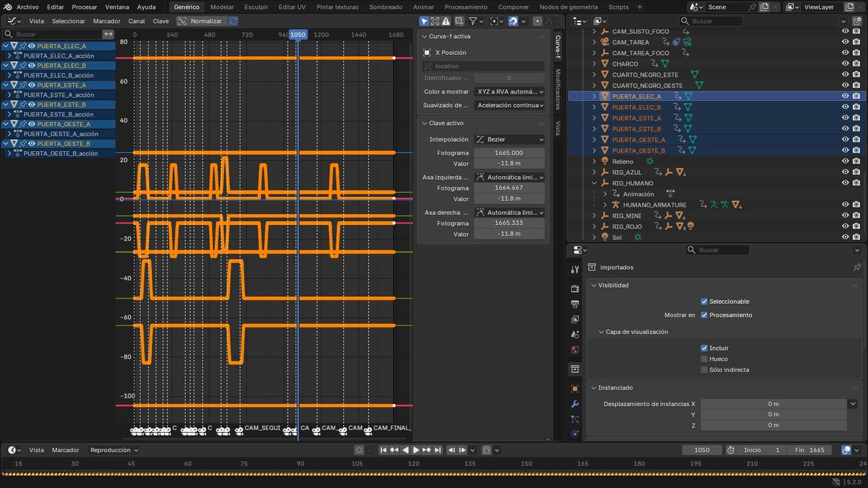
Task: Open the timeline editor type icon
Action: 14,450
